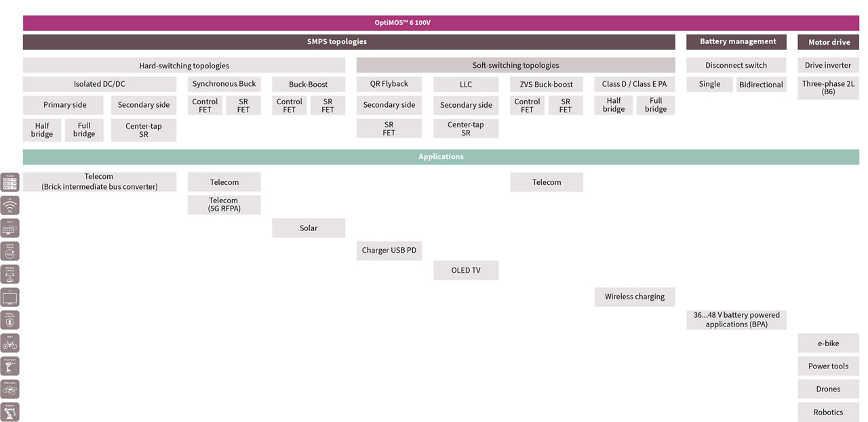This screenshot has width=868, height=422.
Task: Click the Applications header bar
Action: [x=441, y=156]
